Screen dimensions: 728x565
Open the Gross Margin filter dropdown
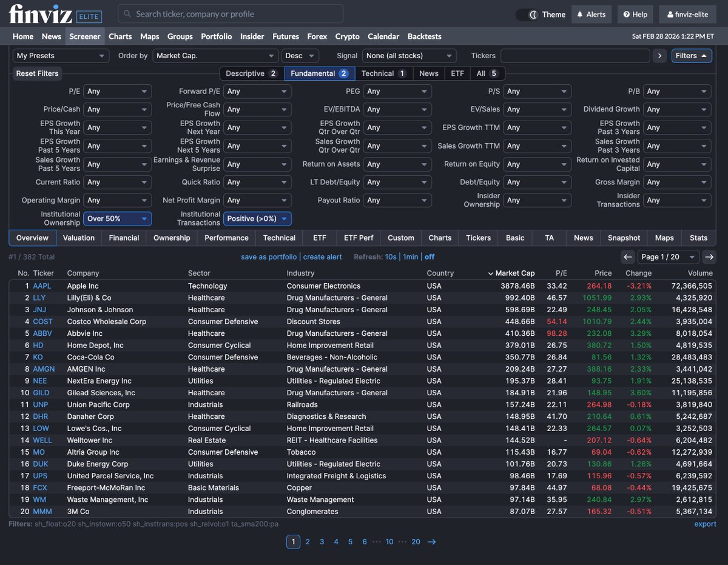pos(678,182)
